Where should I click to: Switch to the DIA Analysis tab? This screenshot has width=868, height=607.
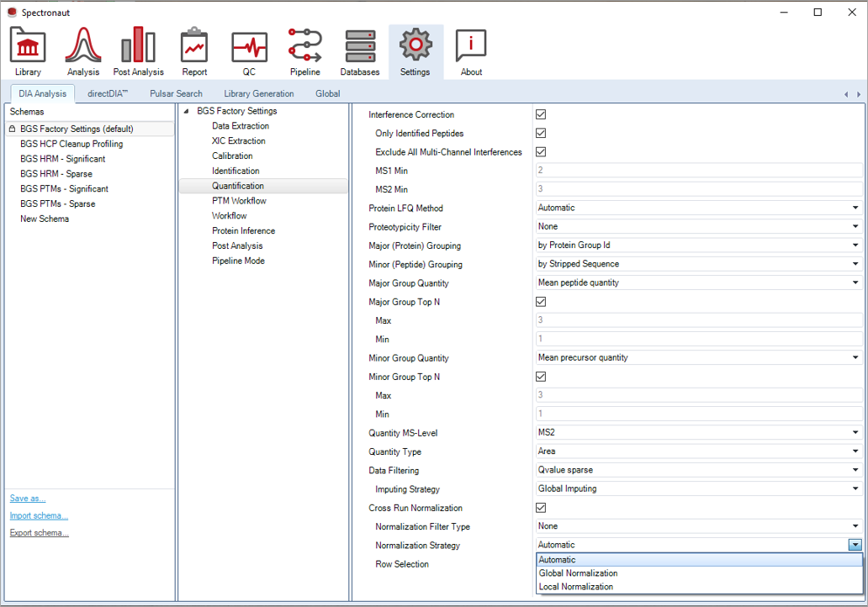(x=43, y=93)
